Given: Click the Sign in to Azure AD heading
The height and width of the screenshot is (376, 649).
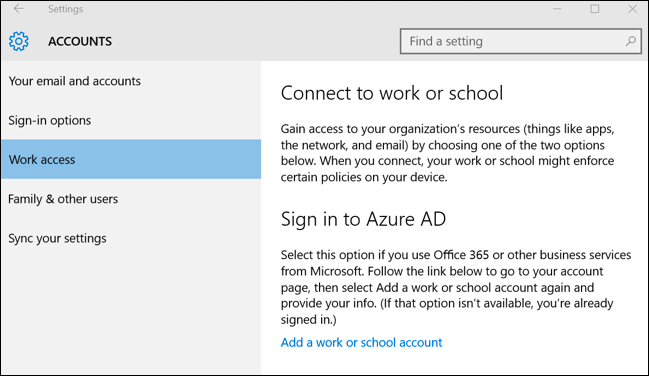Looking at the screenshot, I should 363,219.
